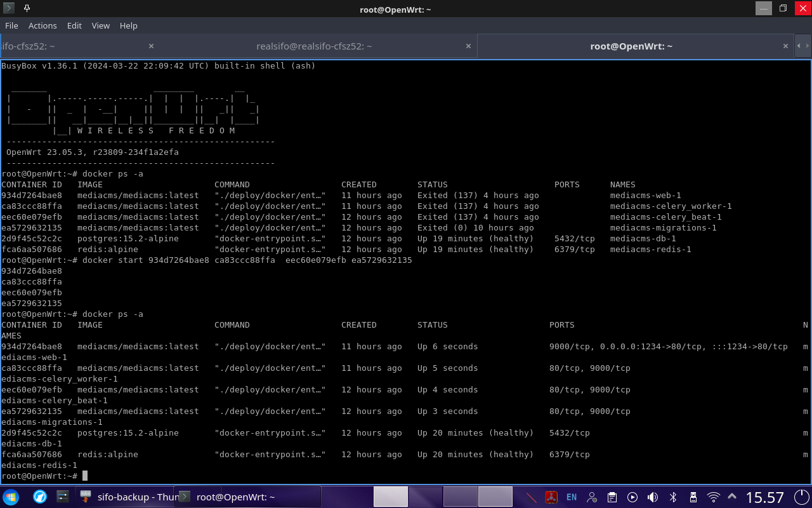Open the View menu
Image resolution: width=812 pixels, height=508 pixels.
100,25
